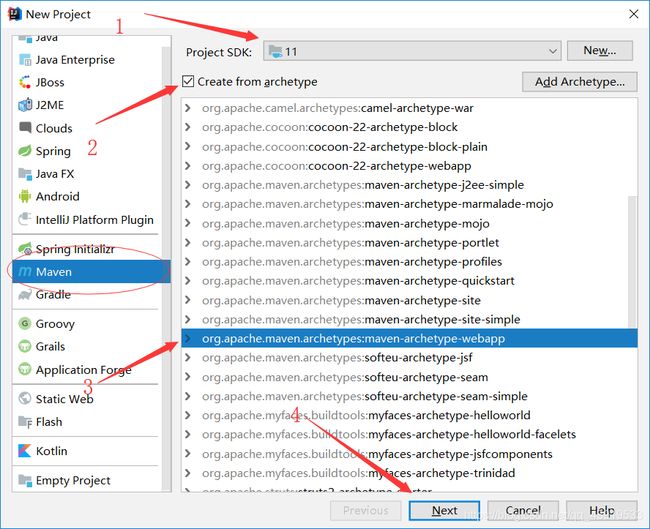Click the JBoss icon in sidebar
This screenshot has height=529, width=650.
click(25, 82)
